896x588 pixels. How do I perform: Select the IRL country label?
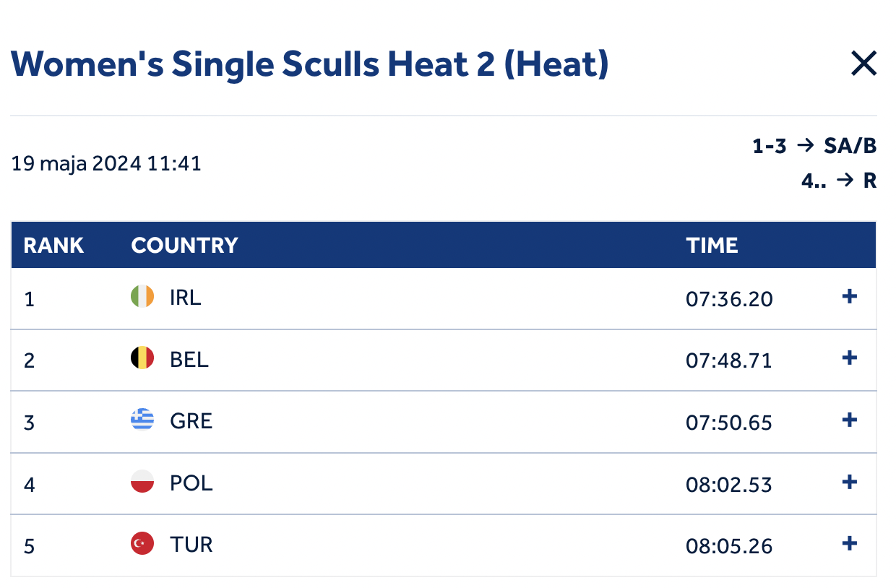click(x=186, y=298)
